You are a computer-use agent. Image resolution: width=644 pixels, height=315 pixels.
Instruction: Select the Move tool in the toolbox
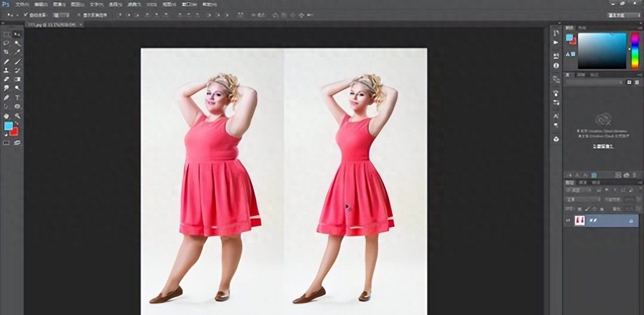pos(18,34)
